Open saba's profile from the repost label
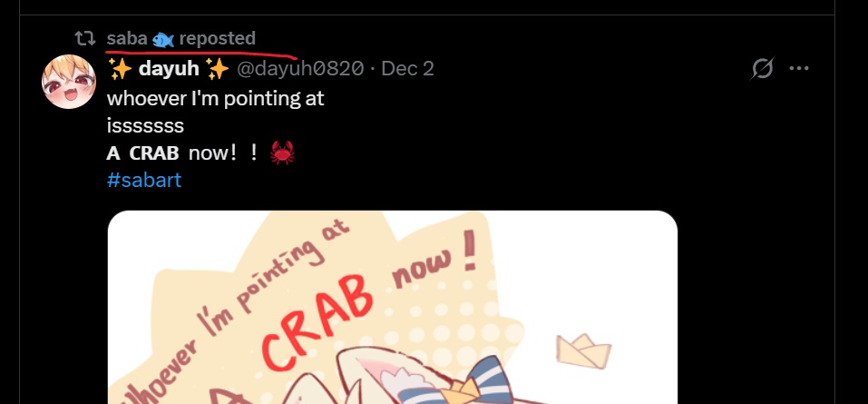This screenshot has width=868, height=404. pyautogui.click(x=127, y=39)
